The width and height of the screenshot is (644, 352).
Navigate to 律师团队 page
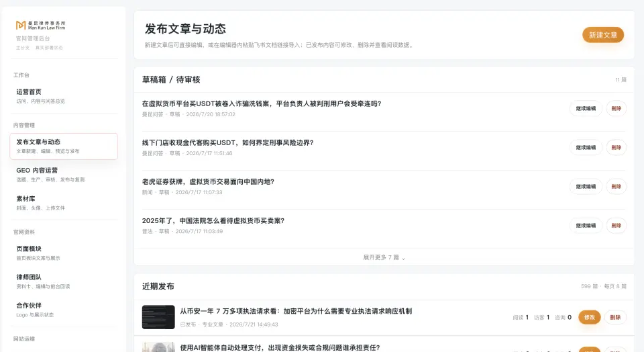click(64, 281)
